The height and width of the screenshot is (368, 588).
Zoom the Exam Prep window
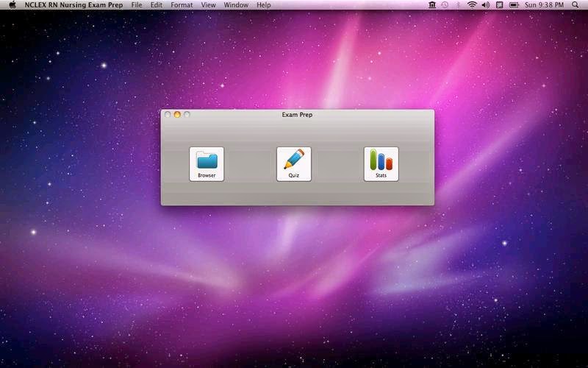[187, 115]
